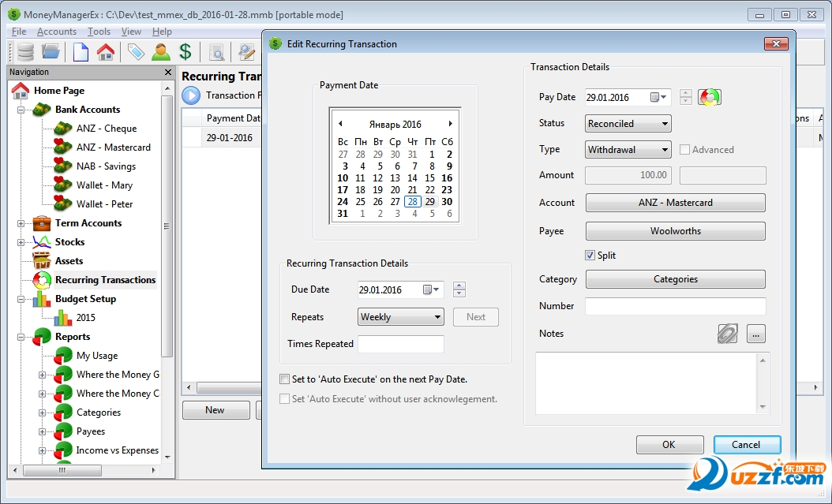832x504 pixels.
Task: Click the Number input field
Action: point(676,306)
